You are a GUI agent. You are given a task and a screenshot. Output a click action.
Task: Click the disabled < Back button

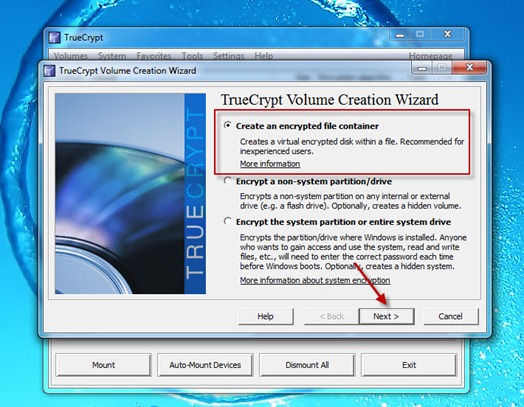(332, 316)
